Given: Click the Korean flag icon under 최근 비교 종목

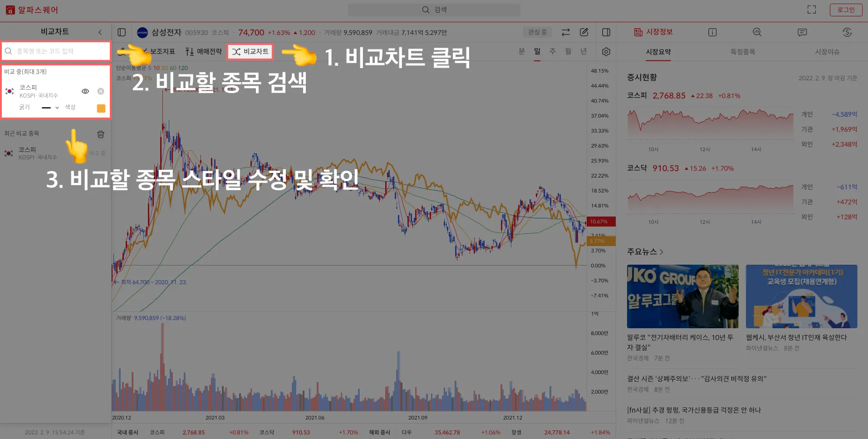Looking at the screenshot, I should pyautogui.click(x=9, y=153).
